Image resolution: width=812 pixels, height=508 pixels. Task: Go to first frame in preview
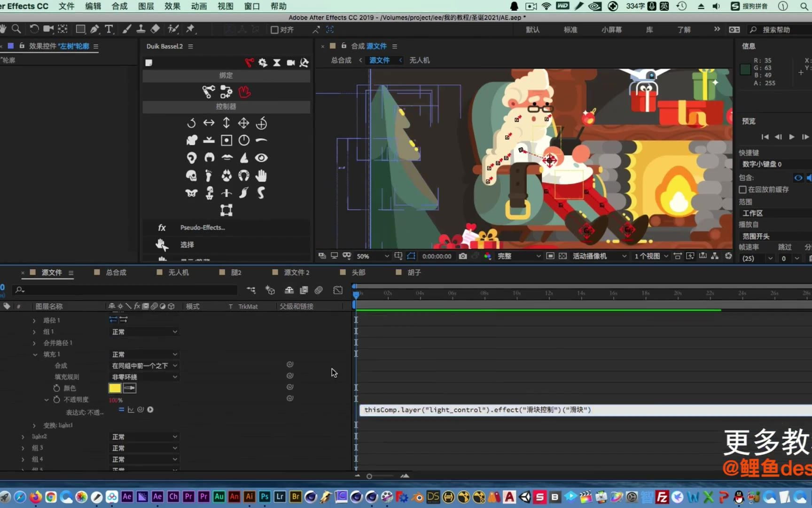coord(765,137)
